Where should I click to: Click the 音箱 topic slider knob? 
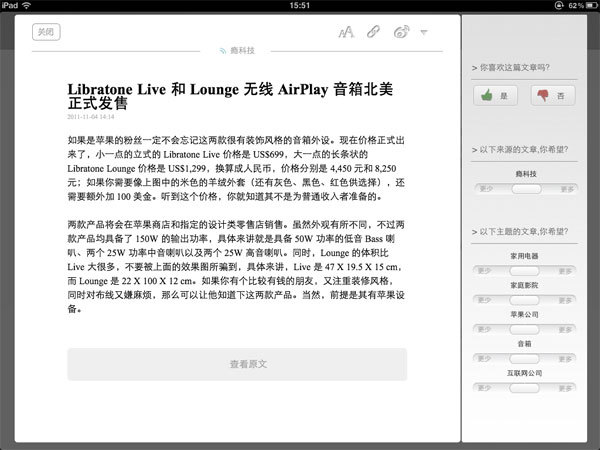(x=524, y=359)
